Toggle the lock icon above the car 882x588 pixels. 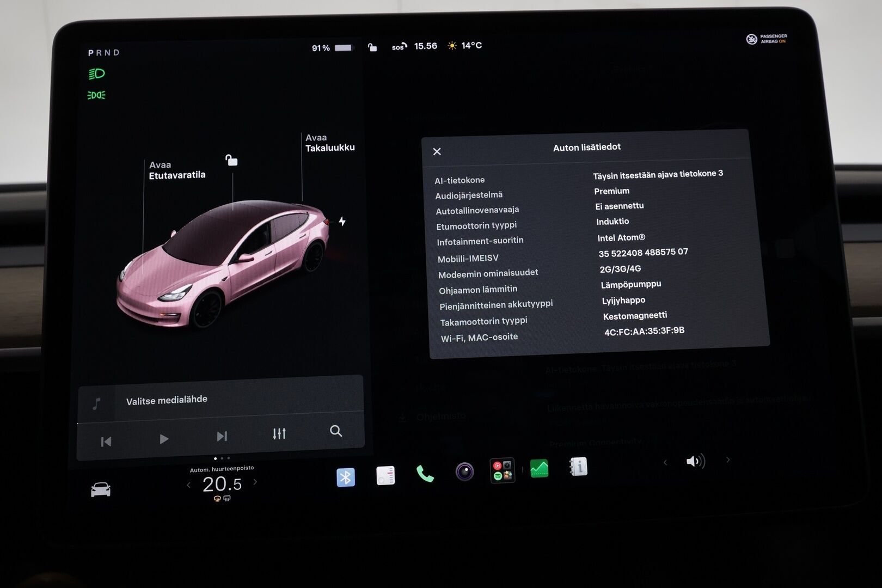tap(231, 160)
